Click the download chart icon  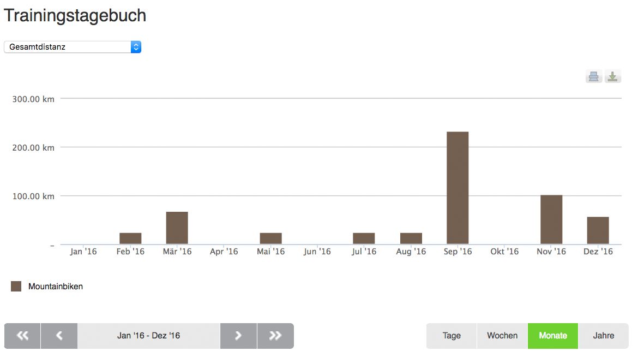613,76
